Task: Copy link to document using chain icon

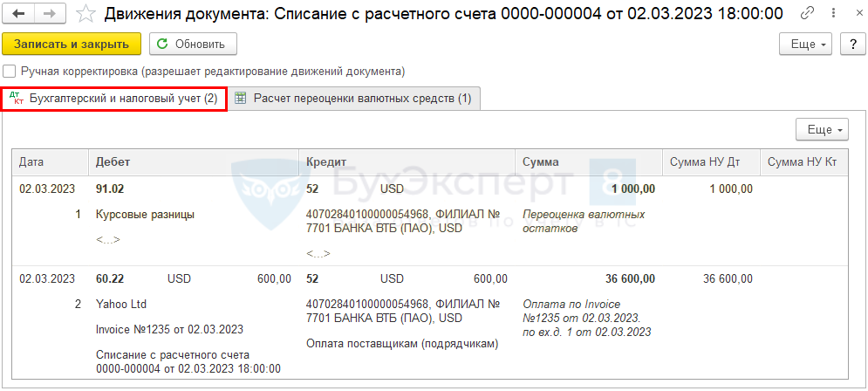Action: pyautogui.click(x=807, y=14)
